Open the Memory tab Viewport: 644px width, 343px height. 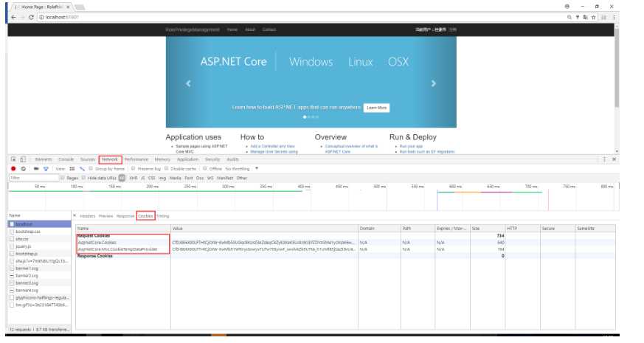[x=162, y=159]
